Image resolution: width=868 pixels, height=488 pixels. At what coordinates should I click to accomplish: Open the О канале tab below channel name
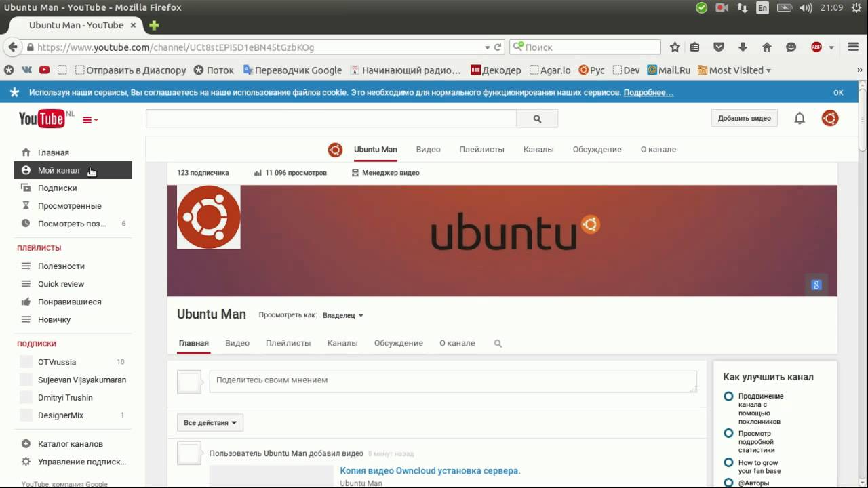[x=457, y=344]
